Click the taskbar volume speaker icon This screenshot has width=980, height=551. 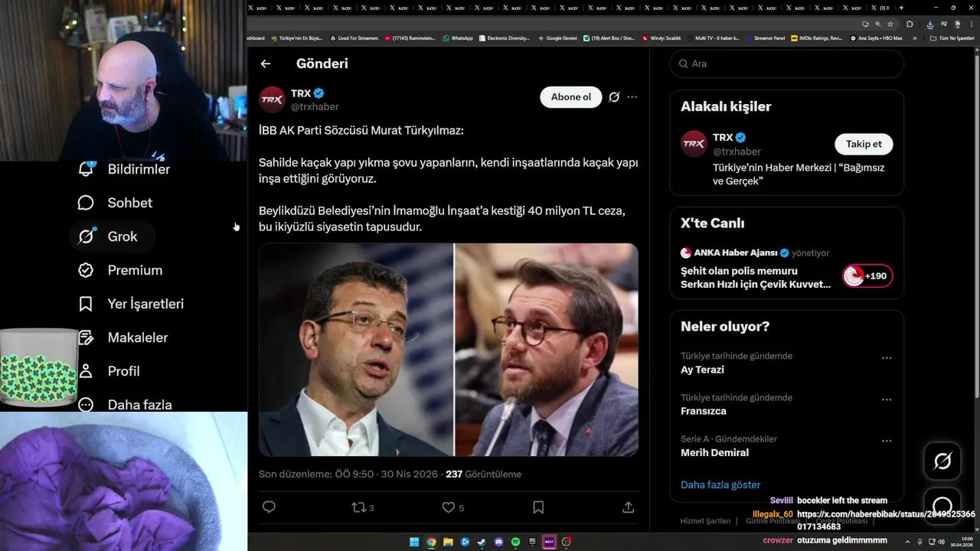[x=942, y=542]
